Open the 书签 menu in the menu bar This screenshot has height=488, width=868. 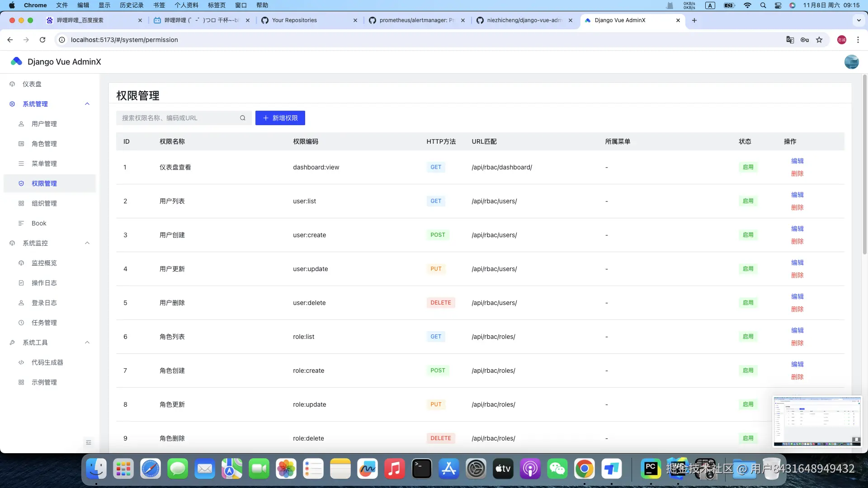(159, 5)
